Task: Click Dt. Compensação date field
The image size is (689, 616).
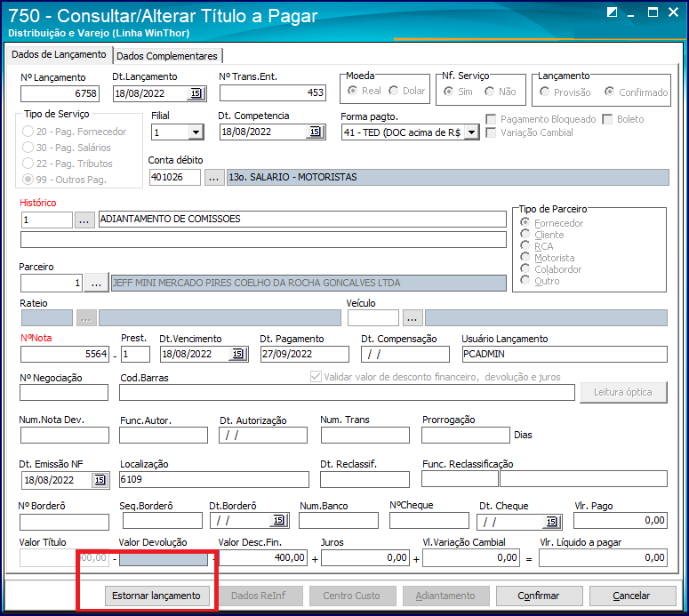Action: tap(405, 354)
